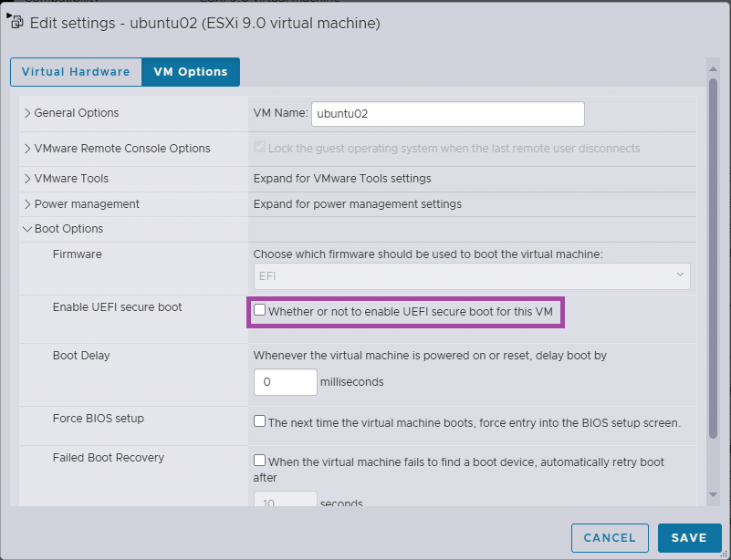Enable Failed Boot Recovery auto-retry checkbox

[x=260, y=461]
